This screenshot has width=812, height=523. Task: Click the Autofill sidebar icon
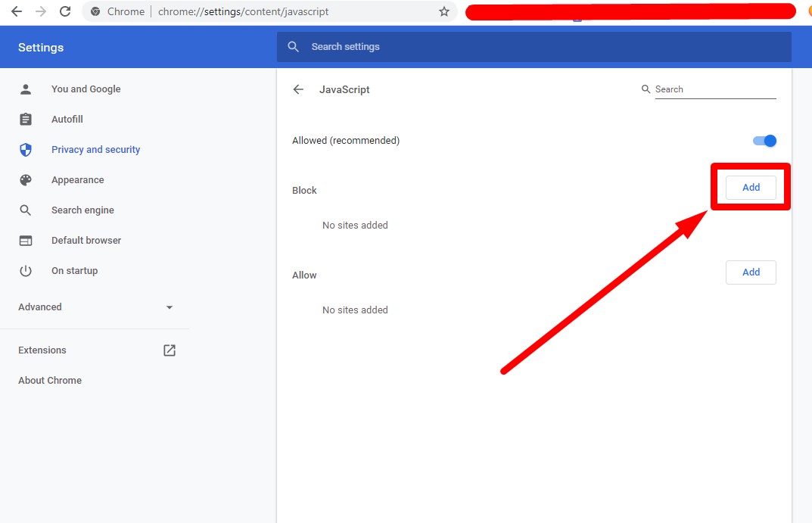[26, 119]
